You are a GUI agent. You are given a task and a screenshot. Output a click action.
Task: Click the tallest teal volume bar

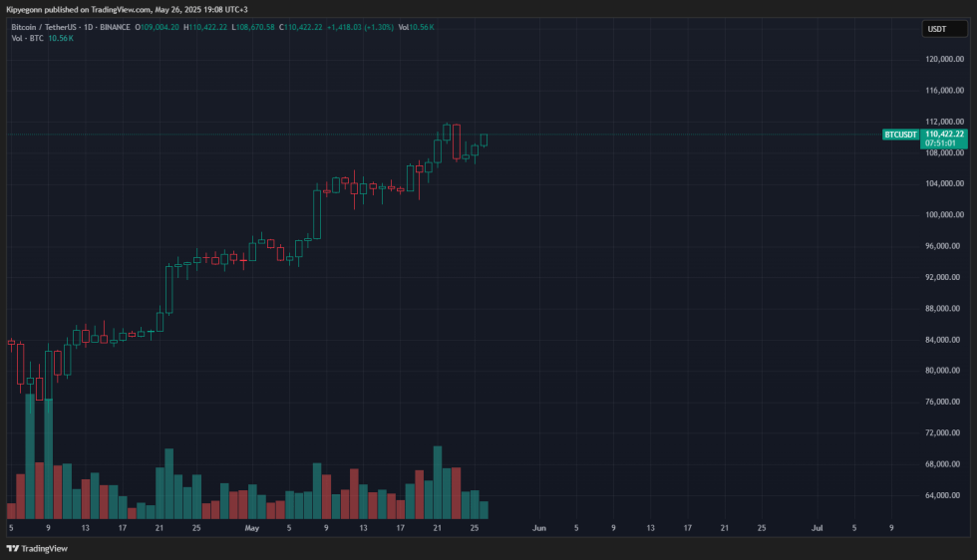tap(30, 448)
